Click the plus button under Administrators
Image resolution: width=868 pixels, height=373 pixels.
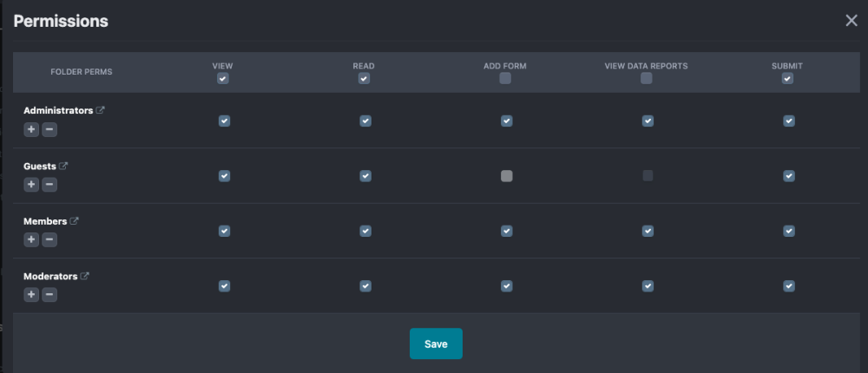pos(31,129)
